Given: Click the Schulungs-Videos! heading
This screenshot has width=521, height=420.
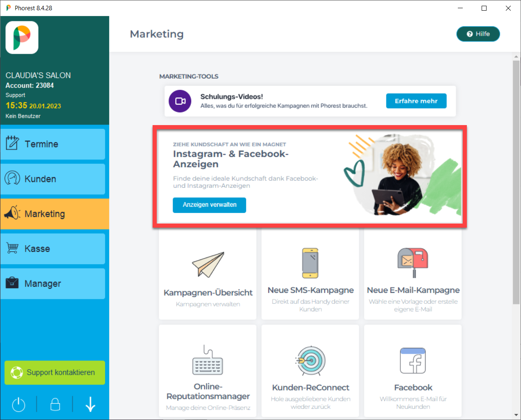Looking at the screenshot, I should click(x=231, y=97).
